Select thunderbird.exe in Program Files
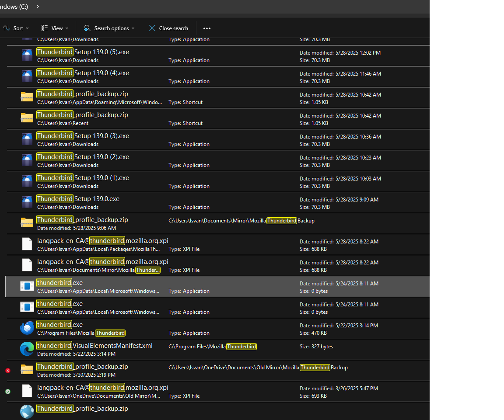Viewport: 504px width, 420px height. [60, 325]
